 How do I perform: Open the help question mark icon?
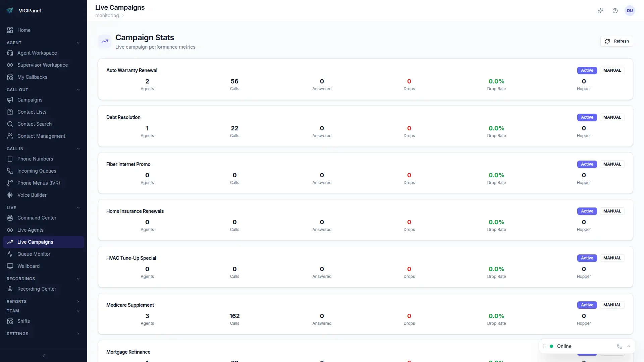pos(615,11)
